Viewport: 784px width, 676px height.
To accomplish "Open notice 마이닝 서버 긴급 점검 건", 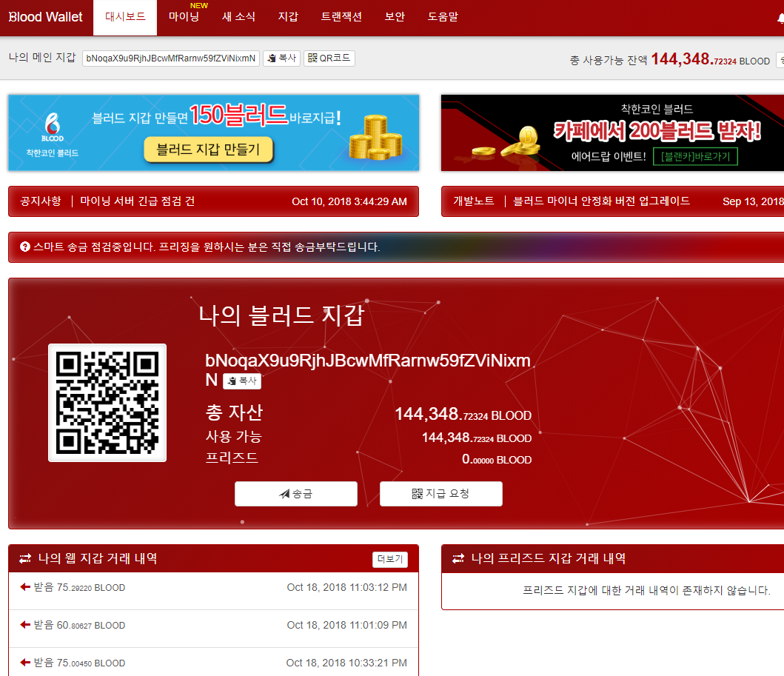I will point(138,201).
